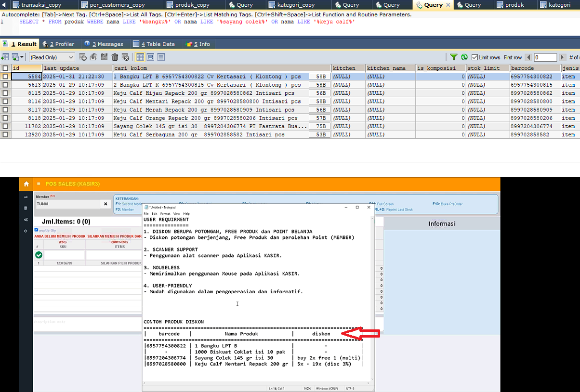The width and height of the screenshot is (580, 392).
Task: Click the First row number input
Action: coord(545,57)
